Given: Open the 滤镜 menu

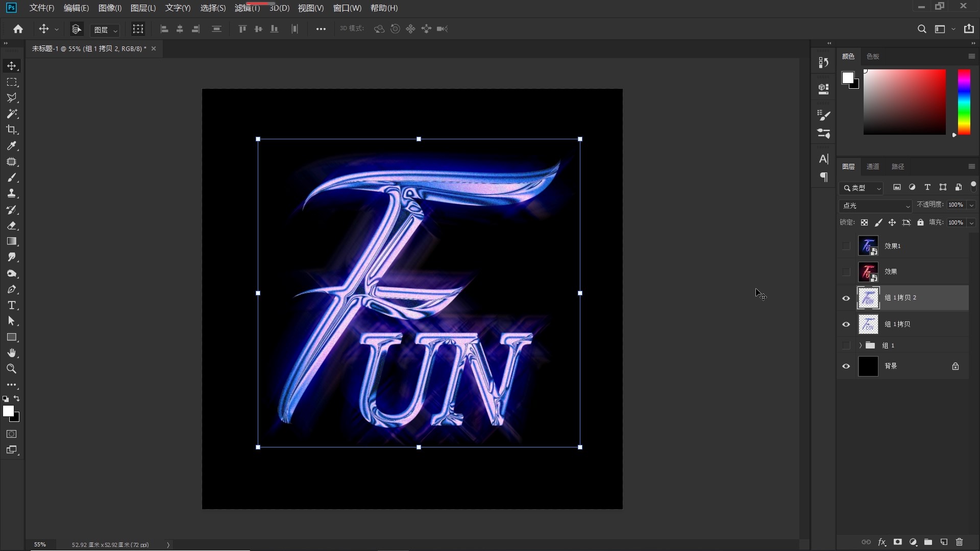Looking at the screenshot, I should (x=247, y=8).
